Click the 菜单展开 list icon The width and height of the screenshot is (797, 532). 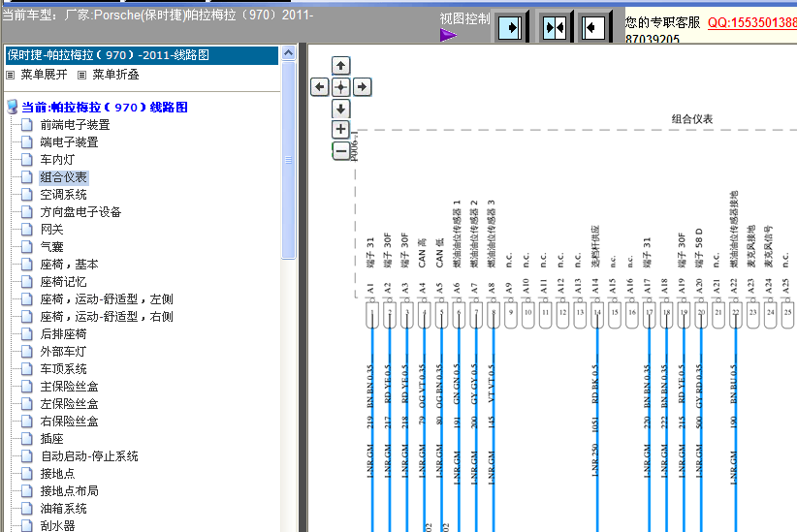[10, 76]
